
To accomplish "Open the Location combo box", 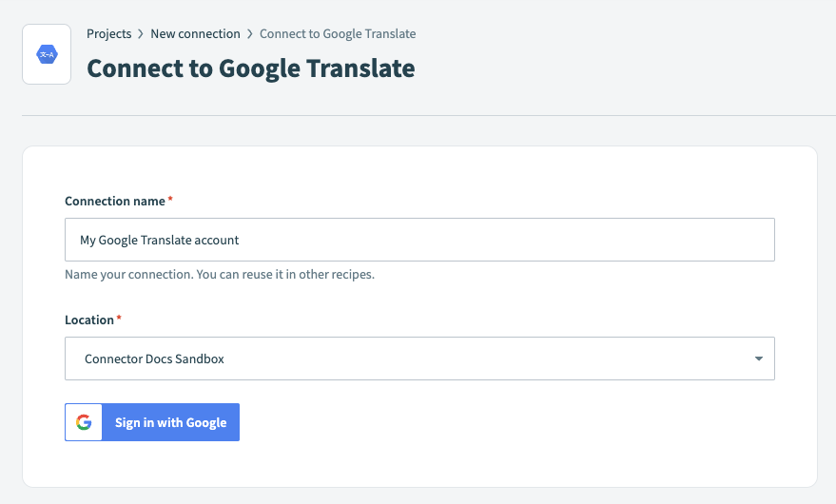I will (x=418, y=359).
